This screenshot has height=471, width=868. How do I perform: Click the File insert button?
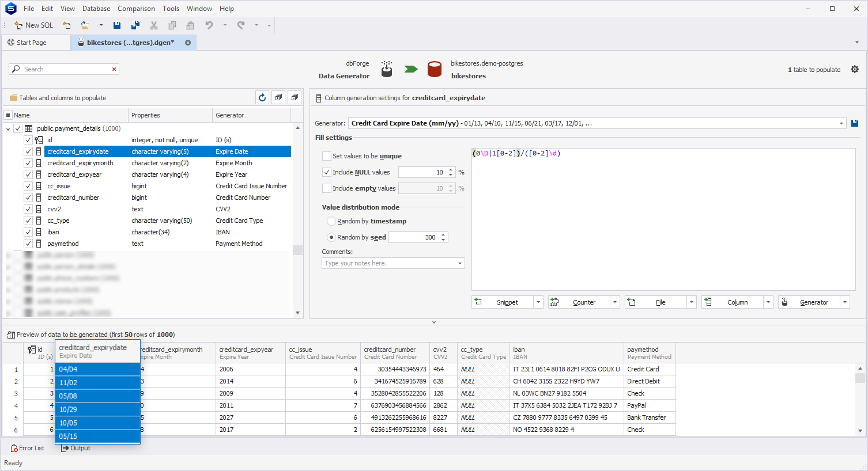[656, 302]
